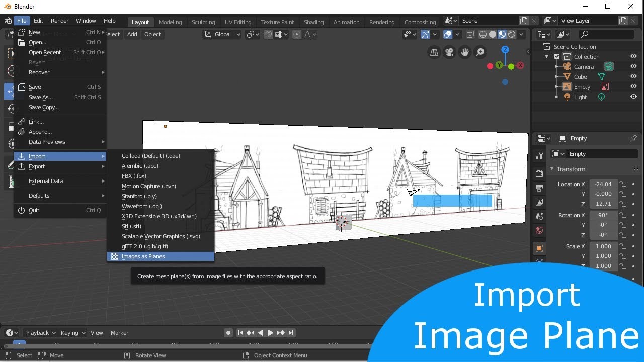Toggle X-ray mode
Image resolution: width=644 pixels, height=362 pixels.
pyautogui.click(x=470, y=34)
